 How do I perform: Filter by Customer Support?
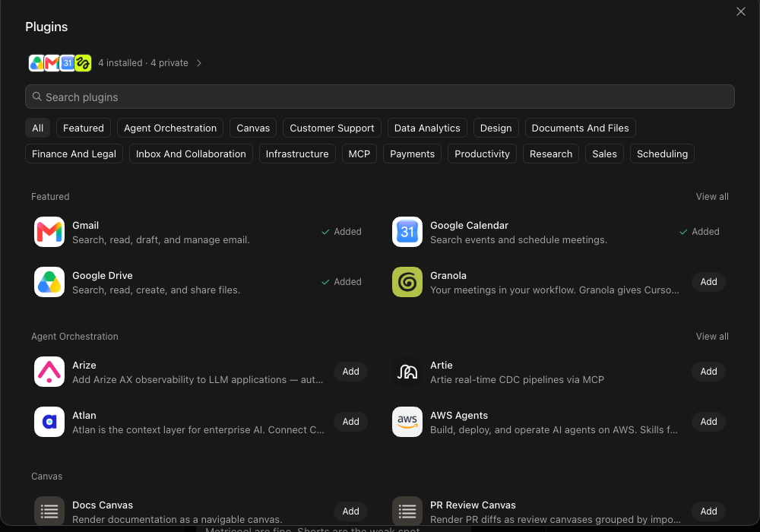(332, 128)
